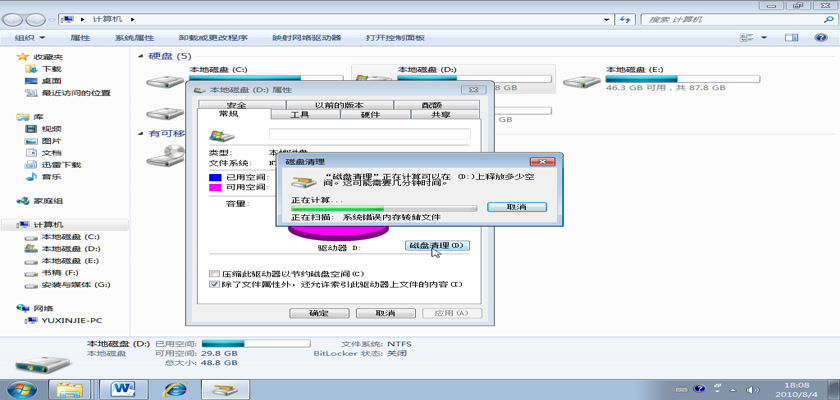This screenshot has height=400, width=840.
Task: Cancel the disk cleanup scan with 取消
Action: coord(516,206)
